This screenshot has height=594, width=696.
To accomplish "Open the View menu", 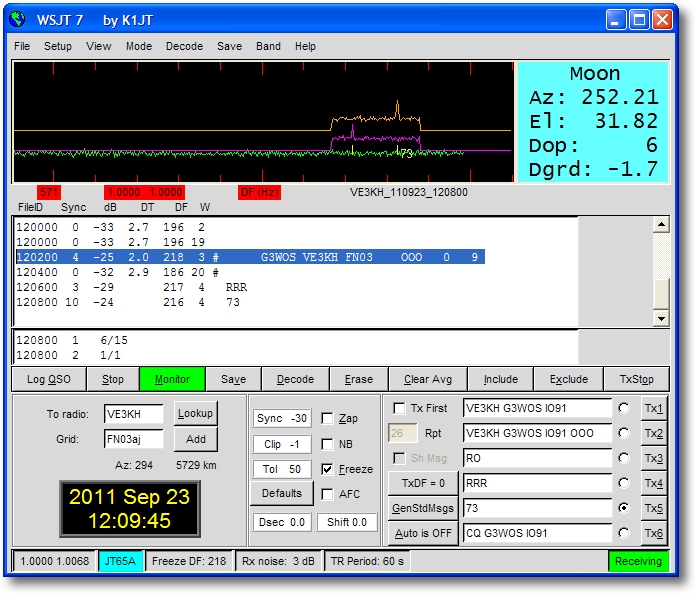I will point(99,46).
